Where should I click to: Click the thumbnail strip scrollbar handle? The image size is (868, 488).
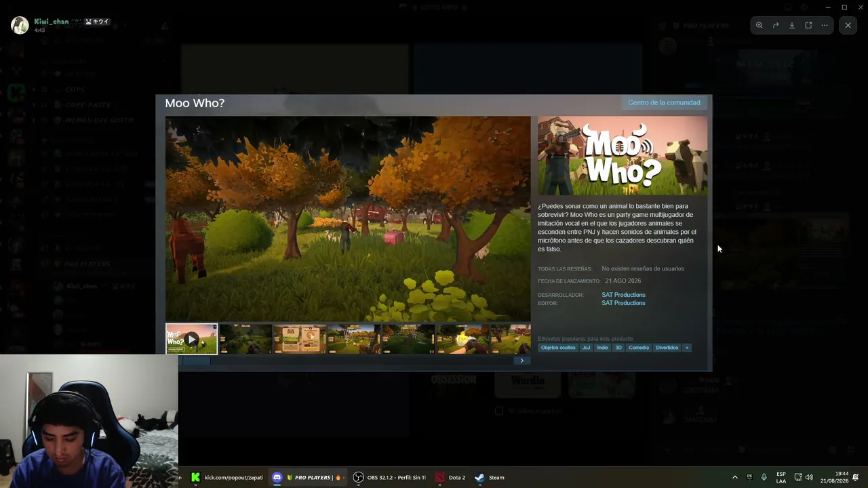195,361
